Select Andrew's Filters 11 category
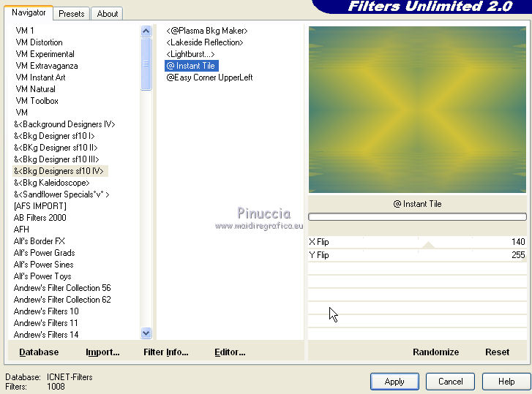Screen dimensions: 532x394 [45, 323]
